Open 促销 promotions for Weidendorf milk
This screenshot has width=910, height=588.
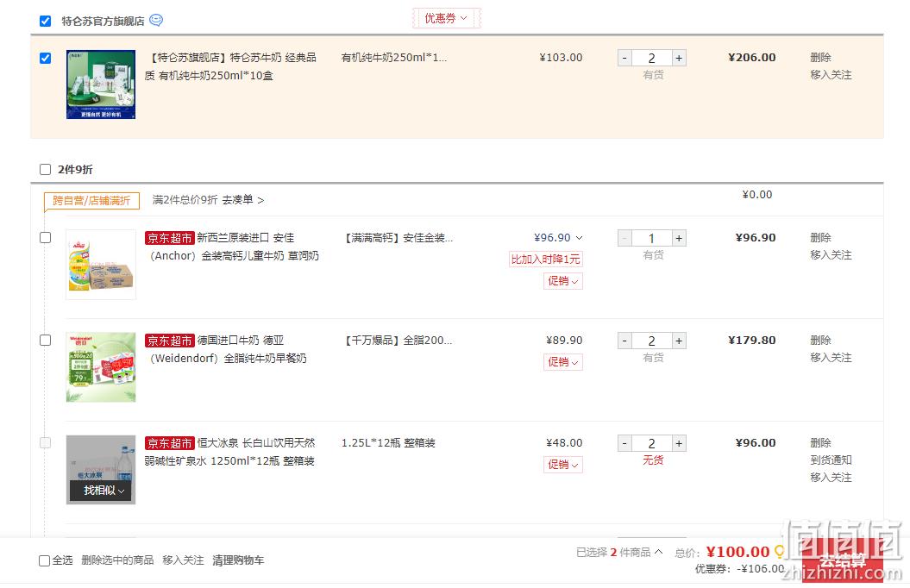(563, 362)
